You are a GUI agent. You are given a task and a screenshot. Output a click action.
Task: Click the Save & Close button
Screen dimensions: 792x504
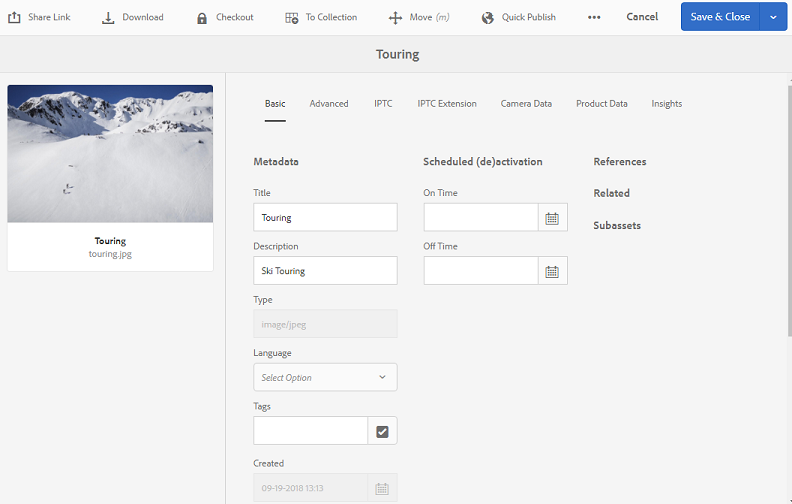click(x=720, y=17)
